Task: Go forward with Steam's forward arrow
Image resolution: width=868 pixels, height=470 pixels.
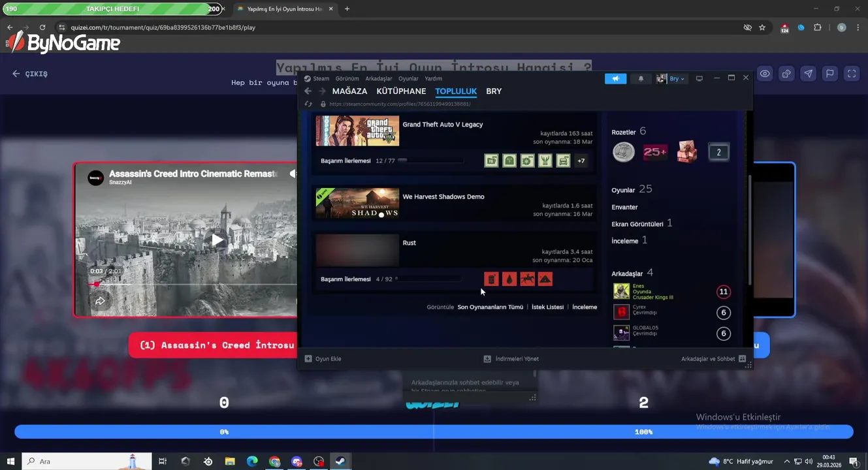Action: point(322,91)
